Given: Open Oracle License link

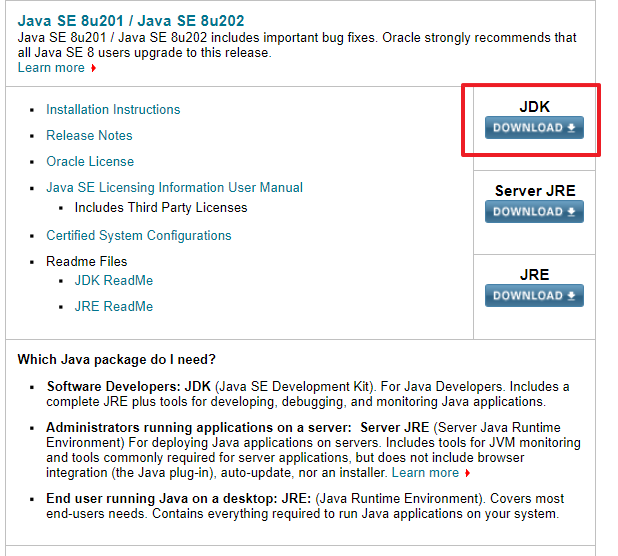Looking at the screenshot, I should (x=90, y=161).
